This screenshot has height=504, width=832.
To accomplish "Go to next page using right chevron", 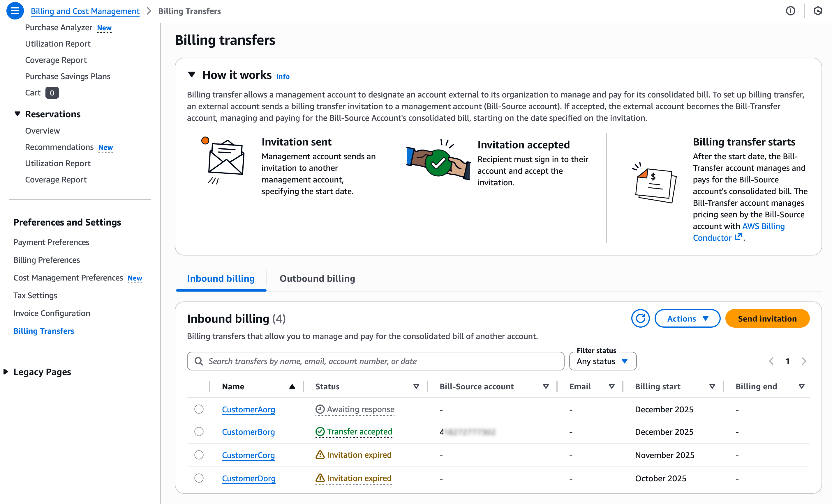I will click(804, 361).
